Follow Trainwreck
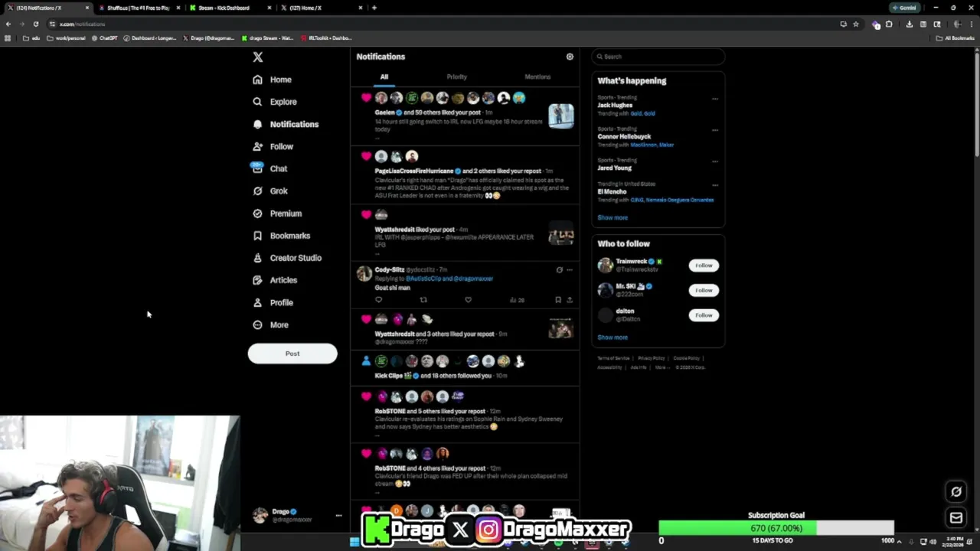980x551 pixels. point(704,266)
